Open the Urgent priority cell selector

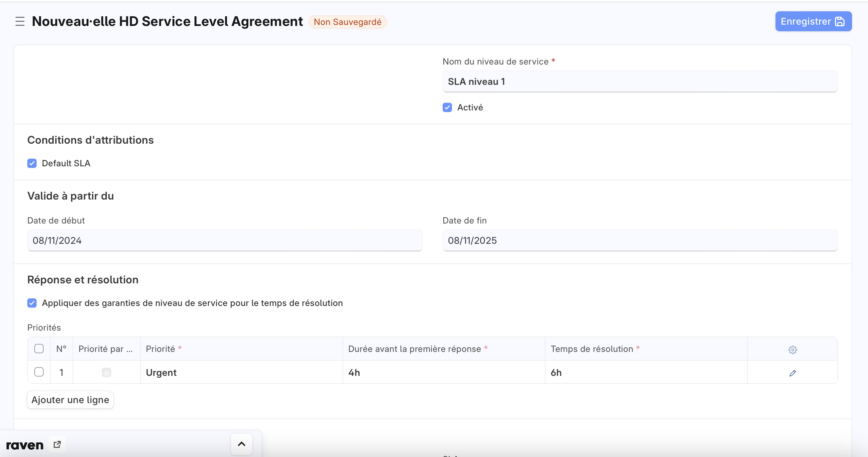(242, 373)
